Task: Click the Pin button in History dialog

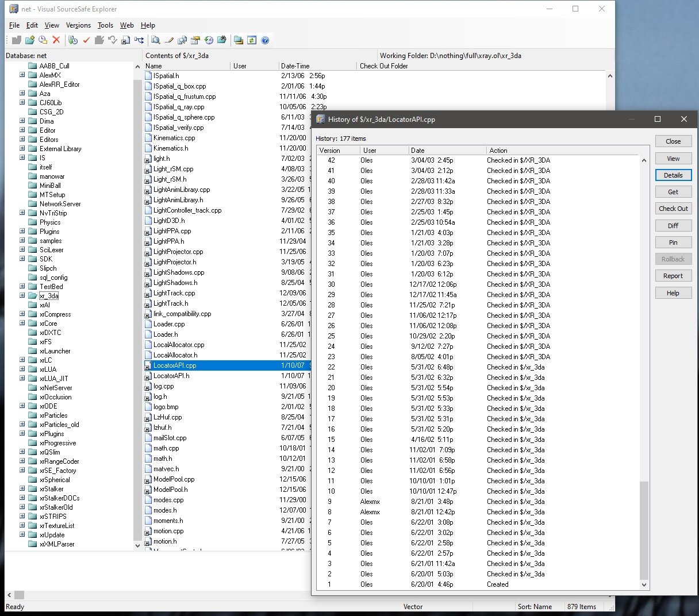Action: click(673, 242)
